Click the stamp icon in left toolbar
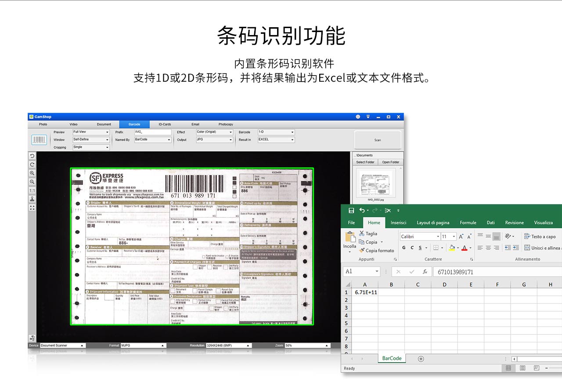 [32, 199]
